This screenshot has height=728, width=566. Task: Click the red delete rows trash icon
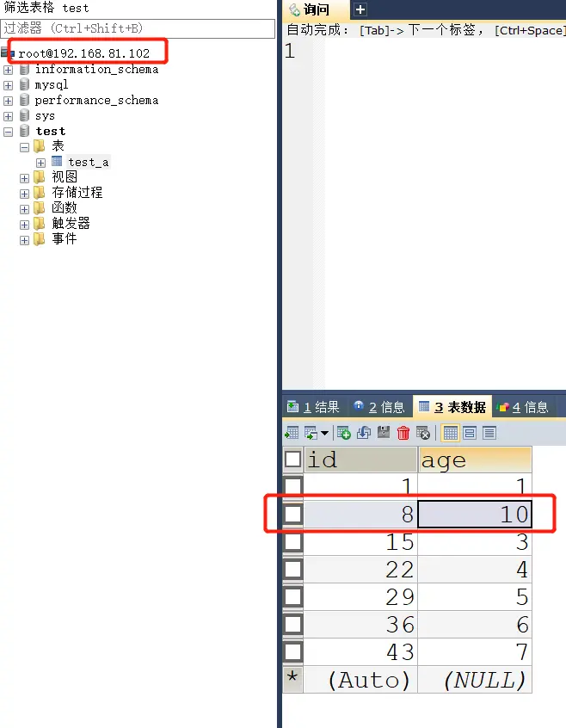[403, 433]
